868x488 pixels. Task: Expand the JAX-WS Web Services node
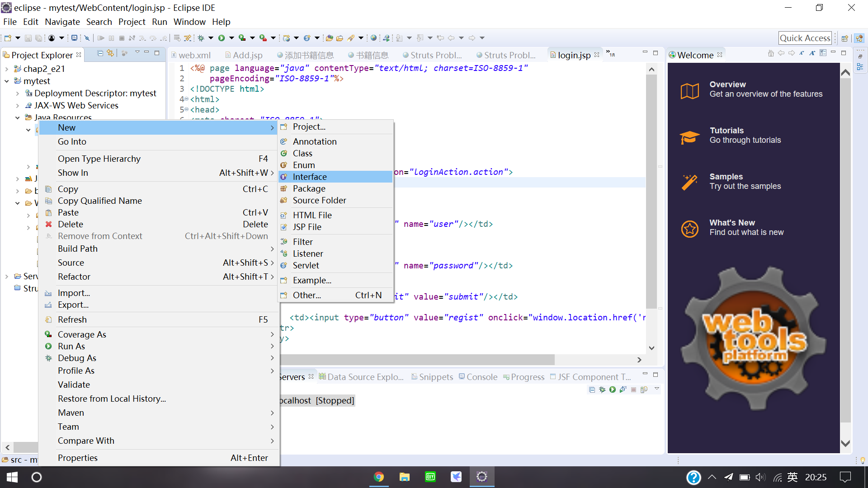point(18,105)
